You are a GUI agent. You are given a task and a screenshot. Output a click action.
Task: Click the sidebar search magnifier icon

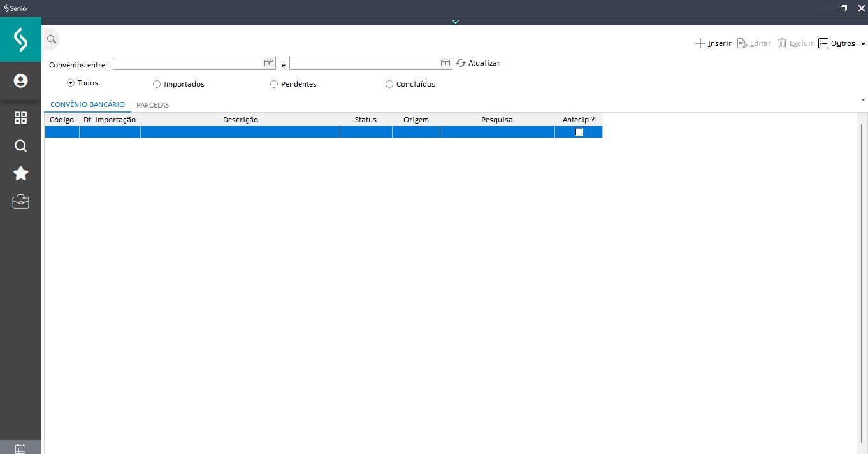tap(20, 146)
